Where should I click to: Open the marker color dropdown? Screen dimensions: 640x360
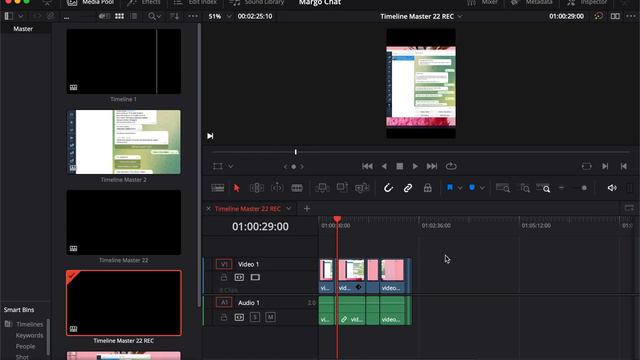point(482,188)
